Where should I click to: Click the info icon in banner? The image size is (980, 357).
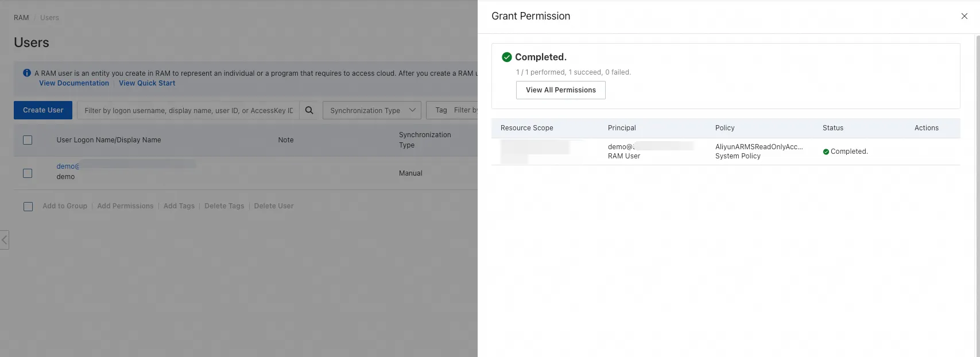pos(27,73)
